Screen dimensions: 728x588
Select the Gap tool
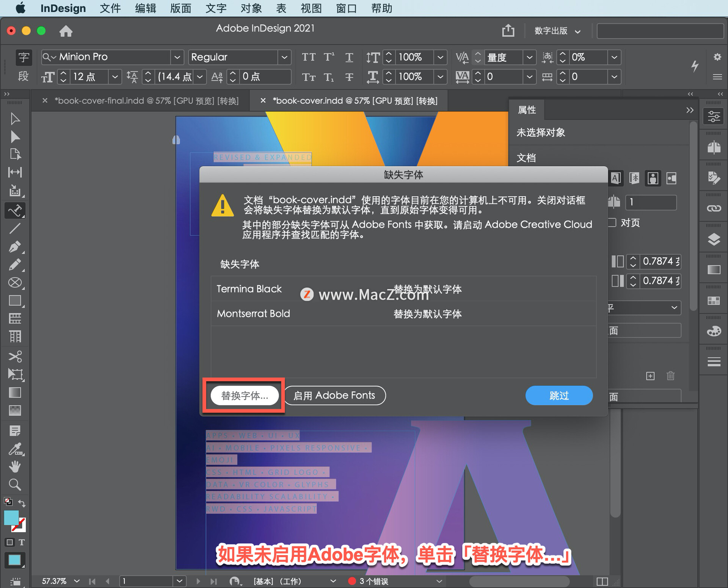click(15, 172)
